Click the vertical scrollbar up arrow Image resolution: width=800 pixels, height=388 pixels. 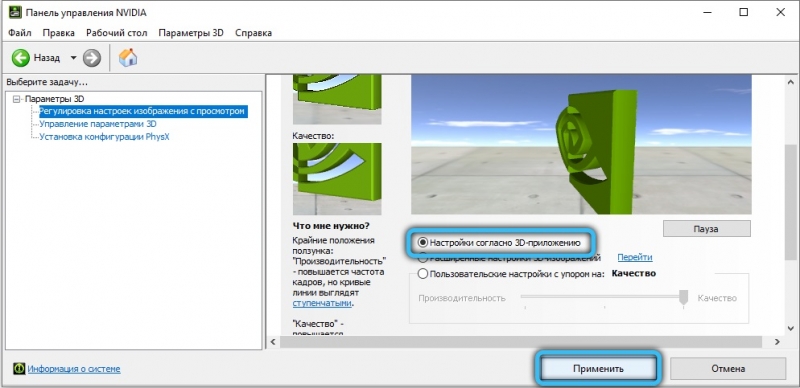[791, 82]
